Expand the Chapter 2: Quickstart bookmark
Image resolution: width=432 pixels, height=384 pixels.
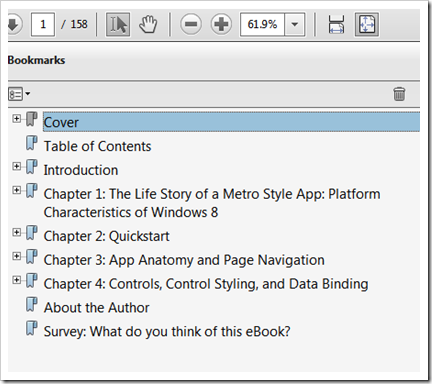[16, 232]
